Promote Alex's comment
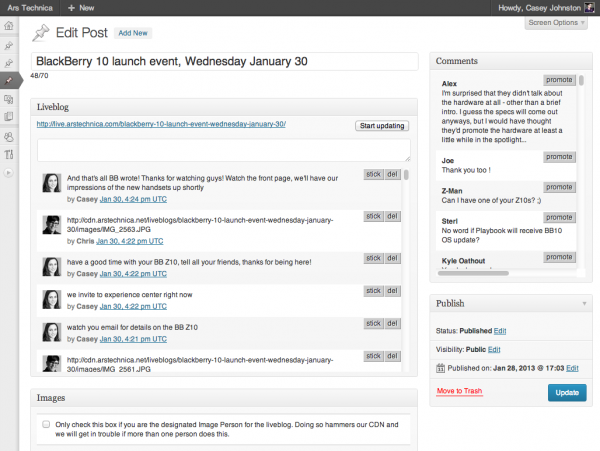Viewport: 600px width, 451px height. (x=559, y=80)
